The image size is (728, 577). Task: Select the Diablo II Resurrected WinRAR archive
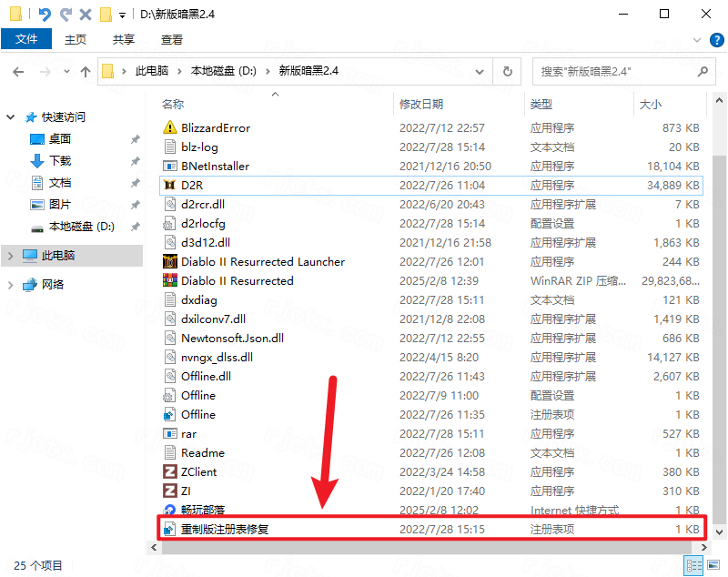coord(238,280)
